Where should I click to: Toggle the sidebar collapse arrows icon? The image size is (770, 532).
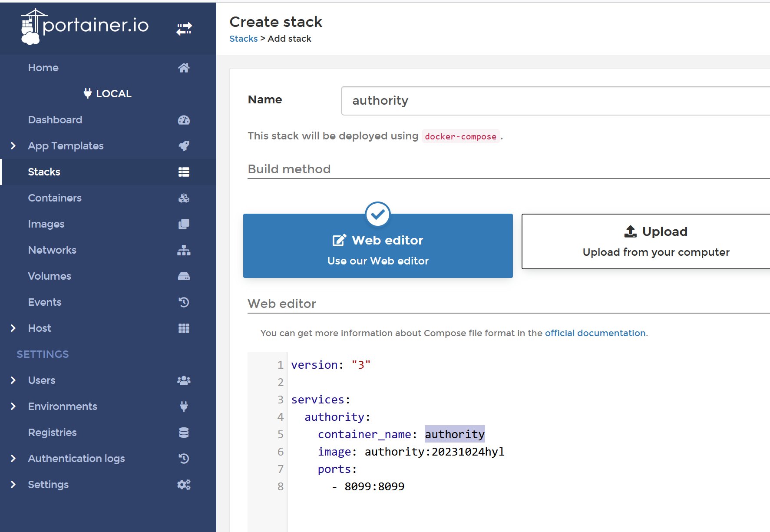(184, 29)
